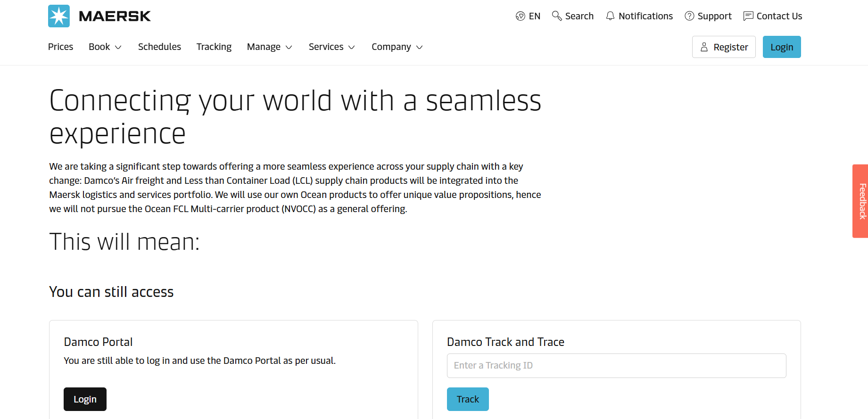Click the globe language icon
Image resolution: width=868 pixels, height=419 pixels.
click(521, 16)
